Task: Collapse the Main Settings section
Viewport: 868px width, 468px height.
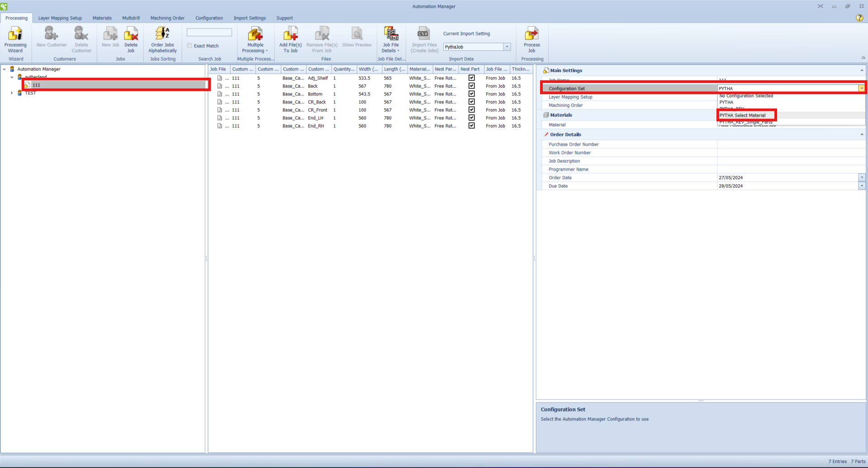Action: (x=861, y=71)
